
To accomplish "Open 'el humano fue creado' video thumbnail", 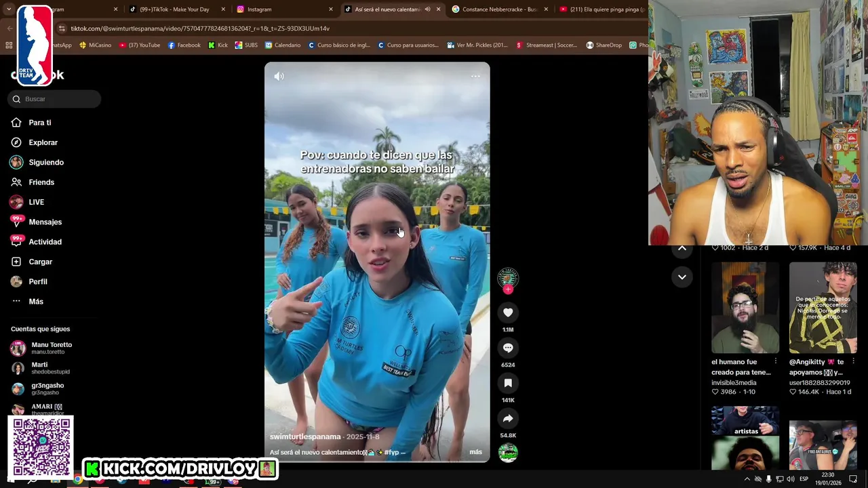I will [x=745, y=308].
